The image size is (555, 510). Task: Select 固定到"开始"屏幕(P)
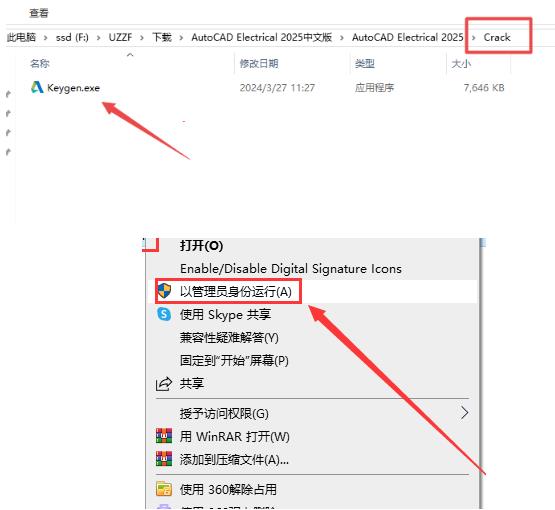point(234,361)
